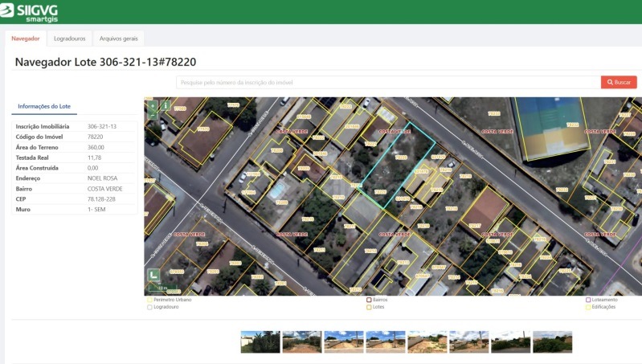The width and height of the screenshot is (642, 364).
Task: Click the 'Muro' field label
Action: [23, 209]
